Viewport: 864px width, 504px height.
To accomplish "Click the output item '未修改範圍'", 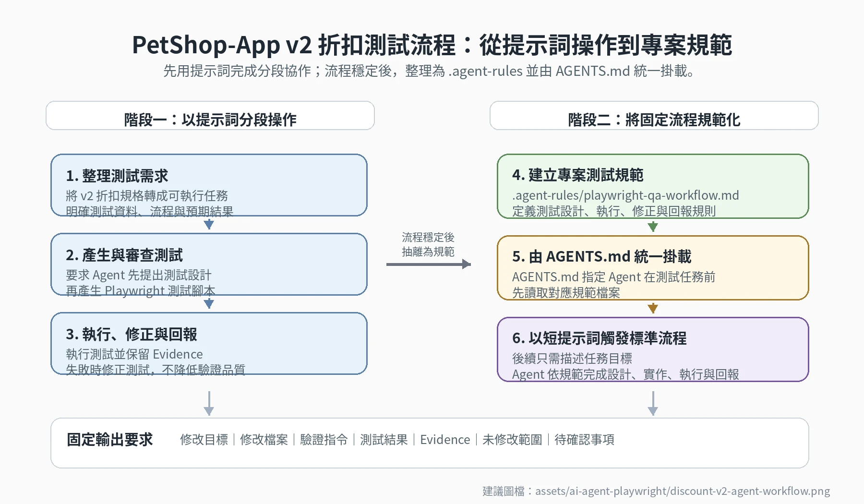I will click(512, 439).
